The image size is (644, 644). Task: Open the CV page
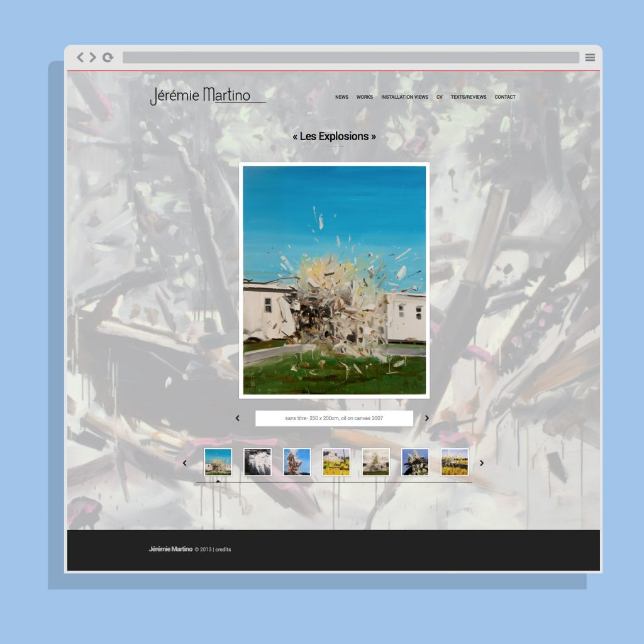click(440, 97)
